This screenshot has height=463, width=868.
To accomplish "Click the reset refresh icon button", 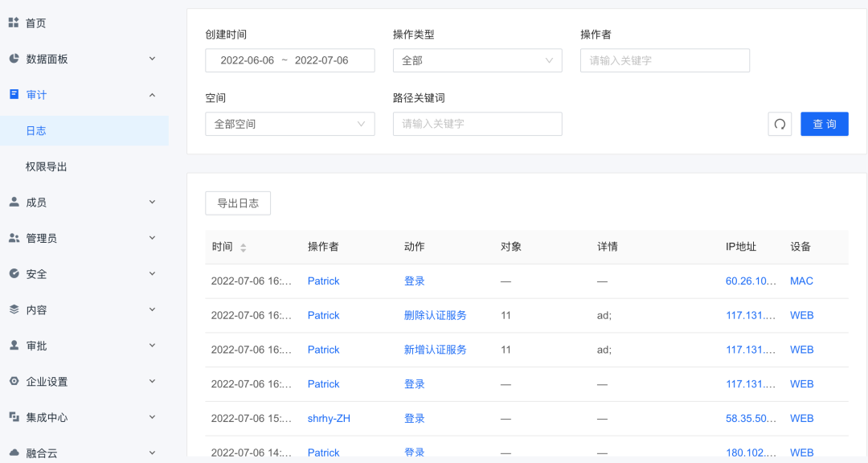I will (780, 124).
